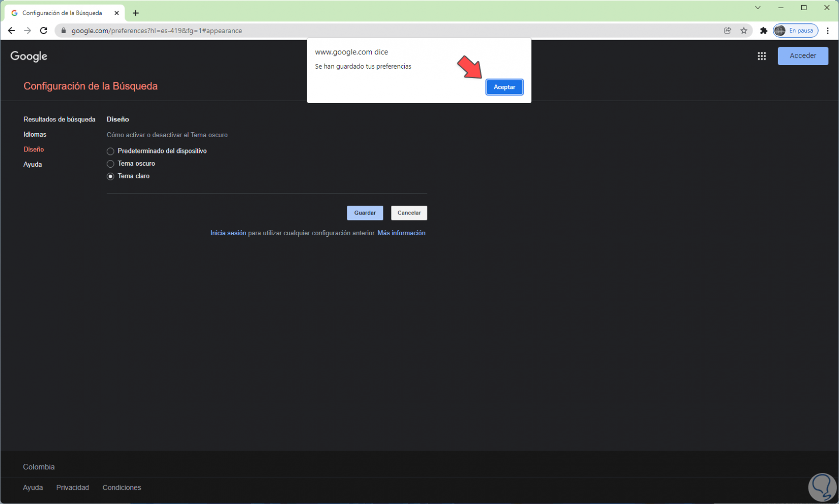Open a new tab with the plus button
839x504 pixels.
(136, 13)
